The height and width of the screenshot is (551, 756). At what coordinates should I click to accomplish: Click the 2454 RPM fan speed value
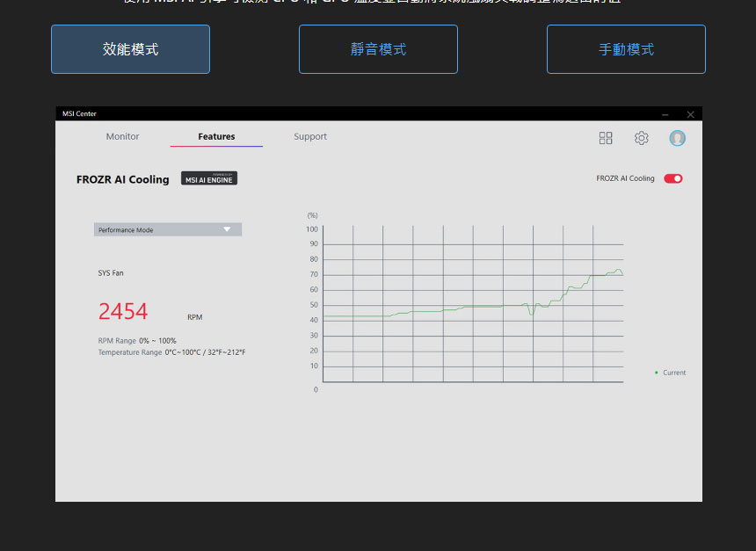(123, 311)
